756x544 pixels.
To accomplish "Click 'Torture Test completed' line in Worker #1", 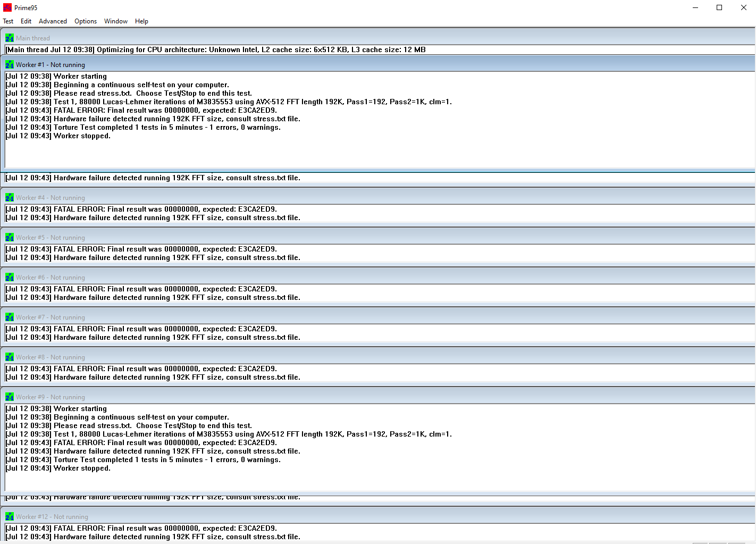I will click(x=143, y=127).
